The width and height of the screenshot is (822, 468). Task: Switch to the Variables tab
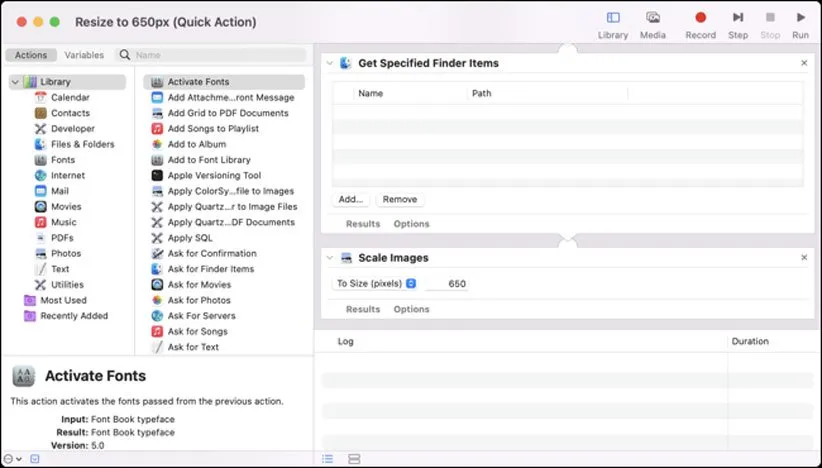[84, 55]
